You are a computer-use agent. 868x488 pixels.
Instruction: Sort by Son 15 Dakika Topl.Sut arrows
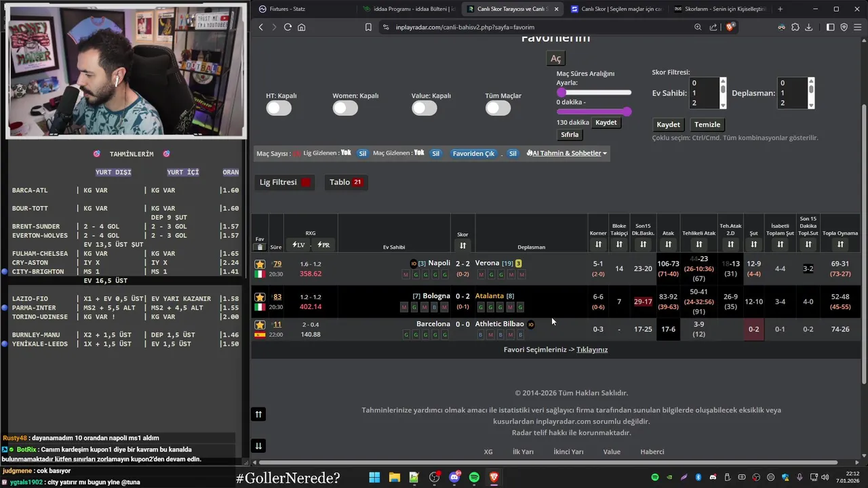808,245
